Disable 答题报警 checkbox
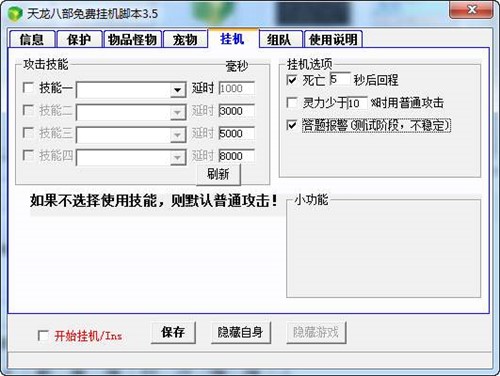 (292, 125)
